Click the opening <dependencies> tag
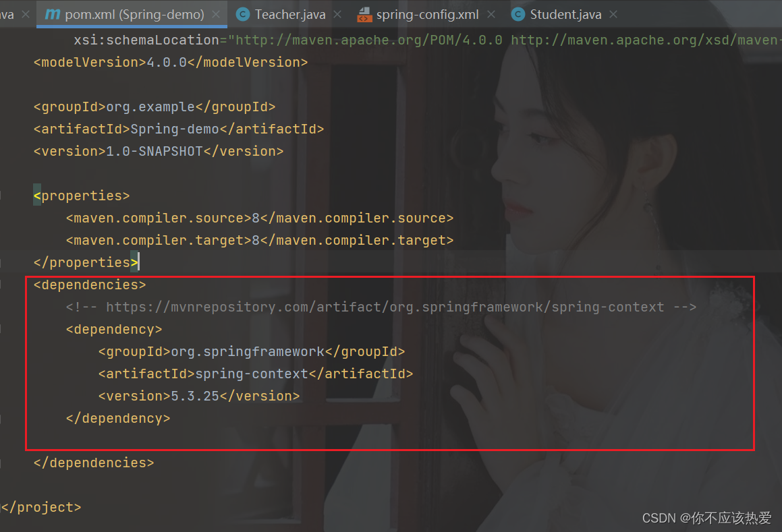Image resolution: width=782 pixels, height=532 pixels. click(90, 285)
